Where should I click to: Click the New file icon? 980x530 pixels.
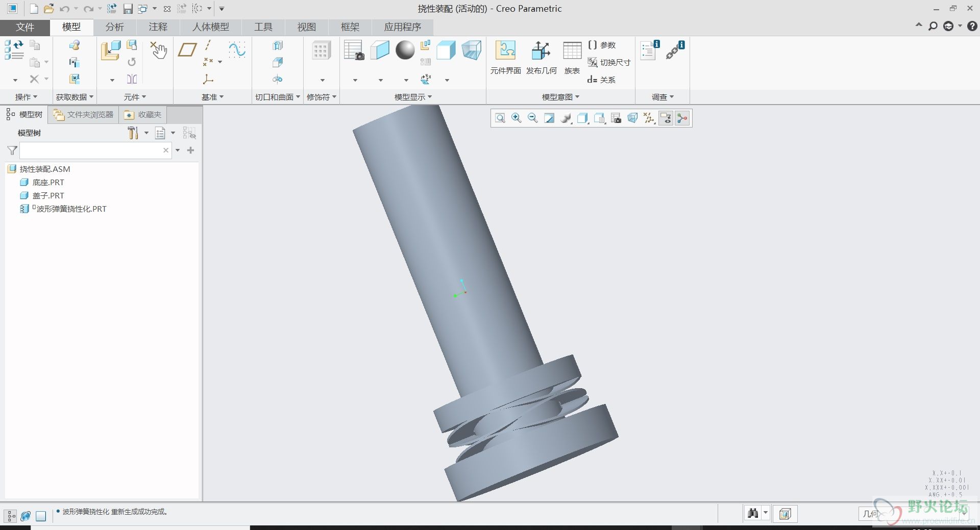point(34,9)
